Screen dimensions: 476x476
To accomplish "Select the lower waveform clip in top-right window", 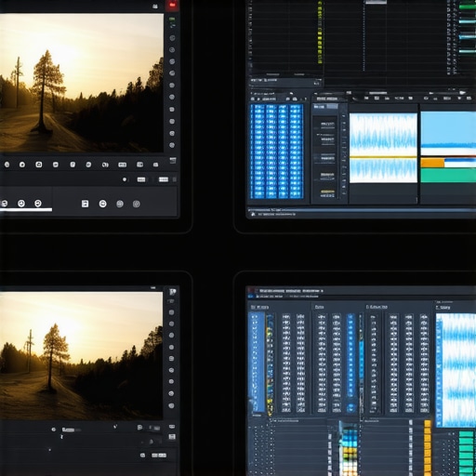I will click(x=383, y=171).
